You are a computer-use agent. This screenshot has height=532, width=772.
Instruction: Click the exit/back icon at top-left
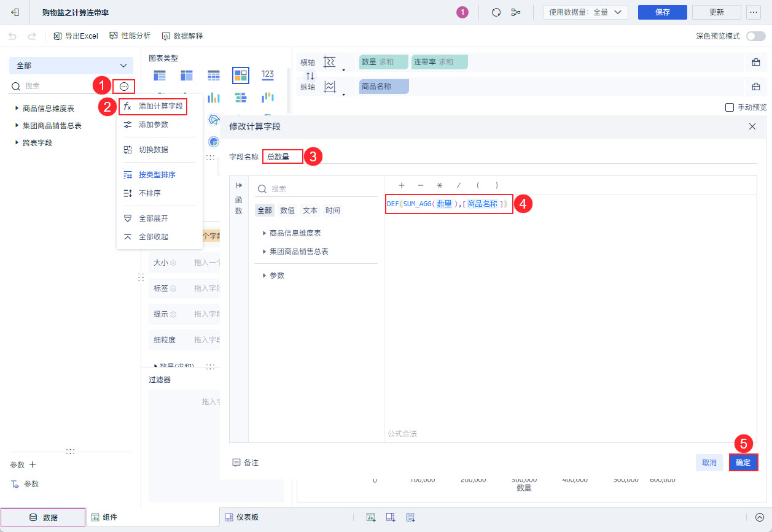pyautogui.click(x=15, y=12)
